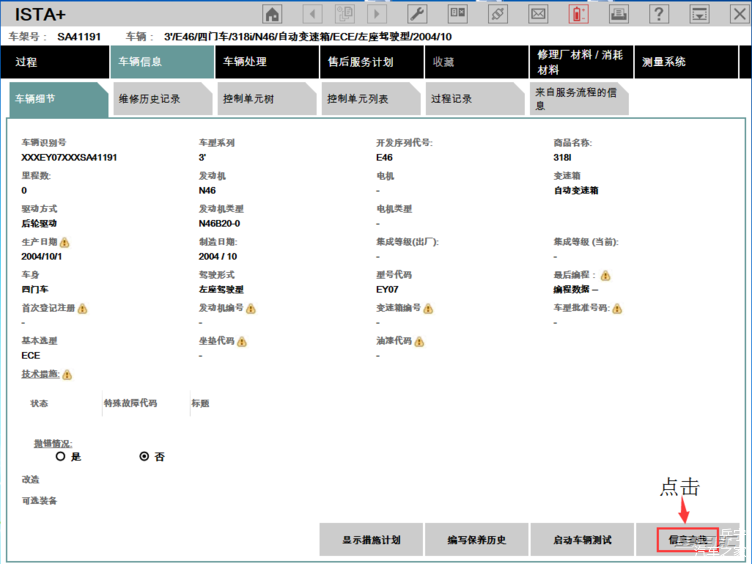Open the 过程 main menu

55,62
